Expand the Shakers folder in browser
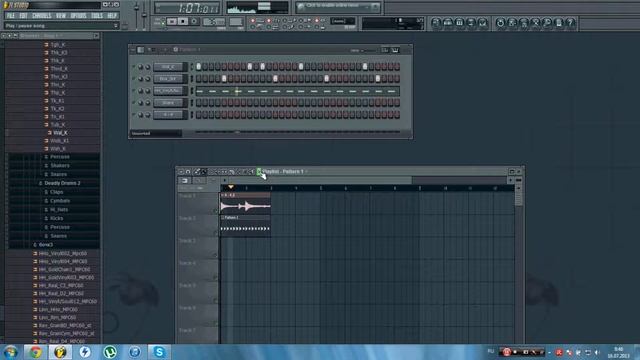 [60, 166]
